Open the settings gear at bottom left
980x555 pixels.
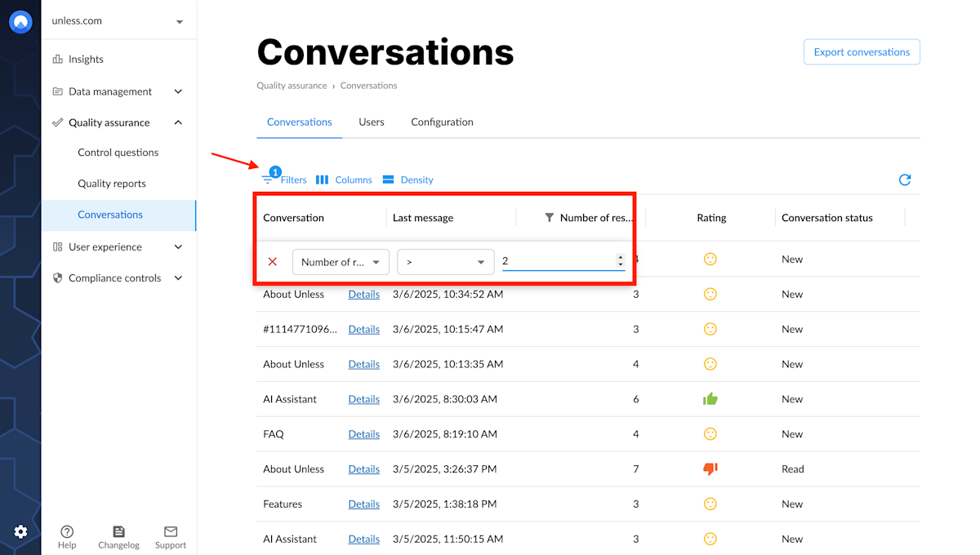tap(21, 531)
